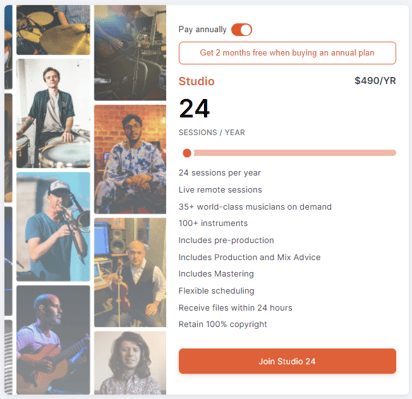Open the acoustic guitarist photo at the bottom
412x399 pixels.
coord(53,340)
